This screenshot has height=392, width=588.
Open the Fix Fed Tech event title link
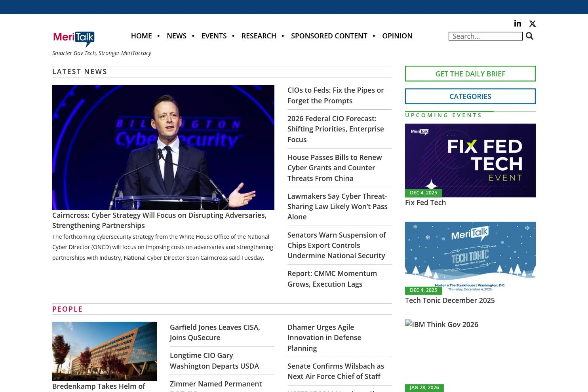pos(425,202)
